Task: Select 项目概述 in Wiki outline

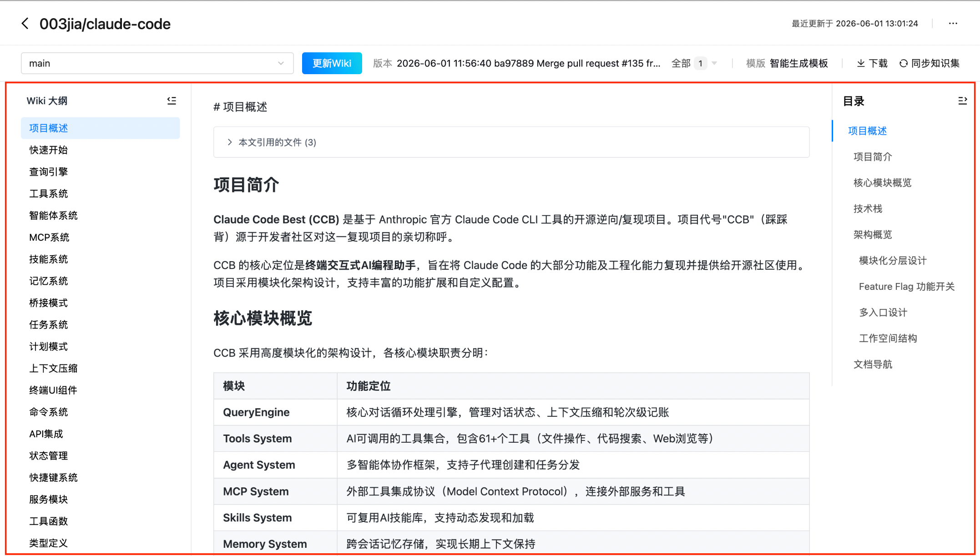Action: click(x=100, y=128)
